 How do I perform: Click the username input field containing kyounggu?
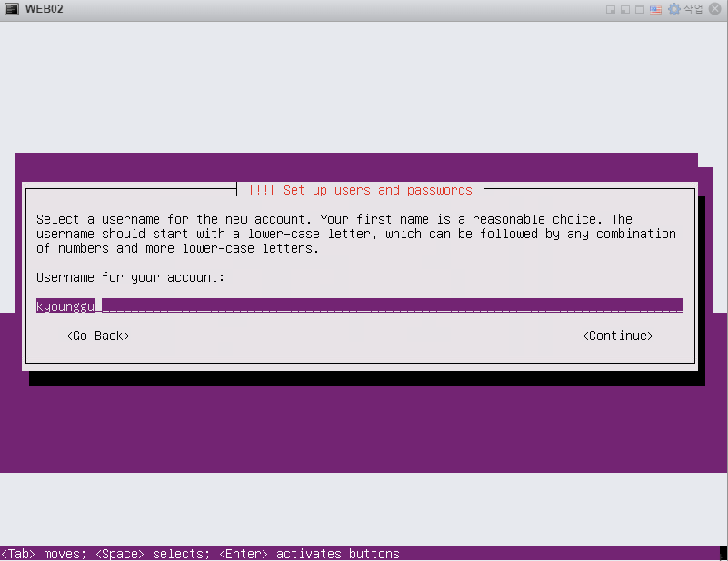click(360, 306)
